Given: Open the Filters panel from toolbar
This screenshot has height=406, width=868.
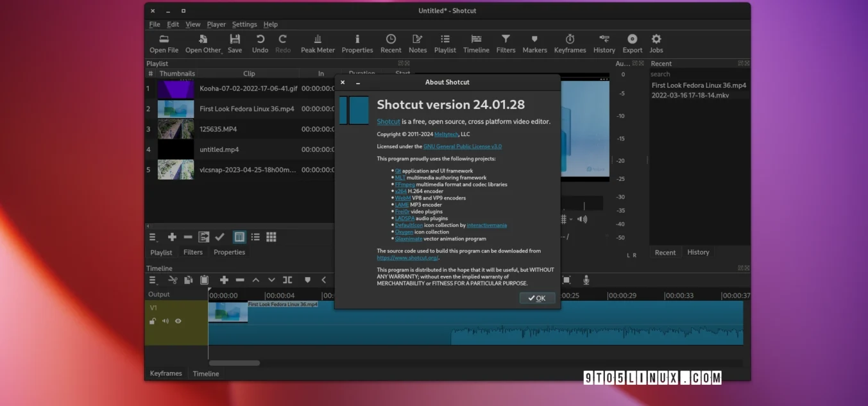Looking at the screenshot, I should [506, 44].
